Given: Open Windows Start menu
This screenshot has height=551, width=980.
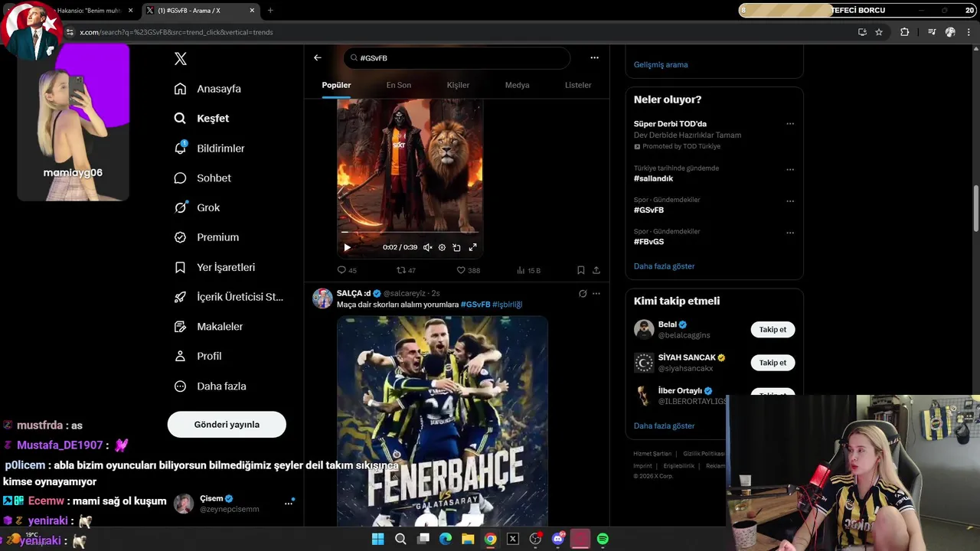Looking at the screenshot, I should click(377, 539).
